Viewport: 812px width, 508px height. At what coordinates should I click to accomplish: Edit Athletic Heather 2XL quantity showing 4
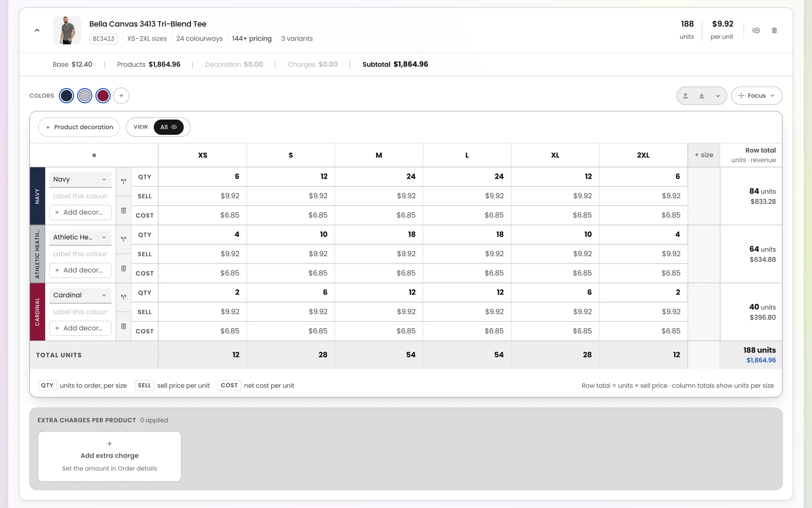point(643,234)
